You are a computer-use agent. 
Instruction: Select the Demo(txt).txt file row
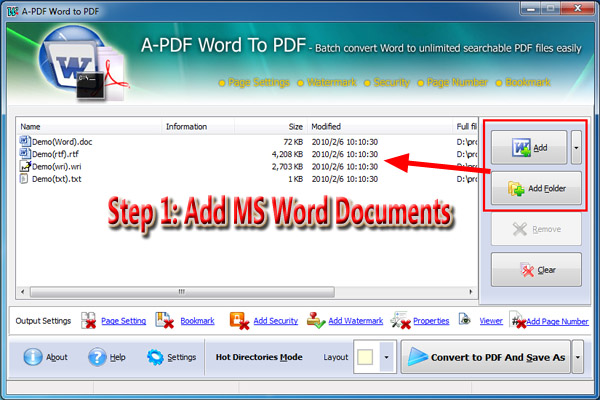coord(247,179)
